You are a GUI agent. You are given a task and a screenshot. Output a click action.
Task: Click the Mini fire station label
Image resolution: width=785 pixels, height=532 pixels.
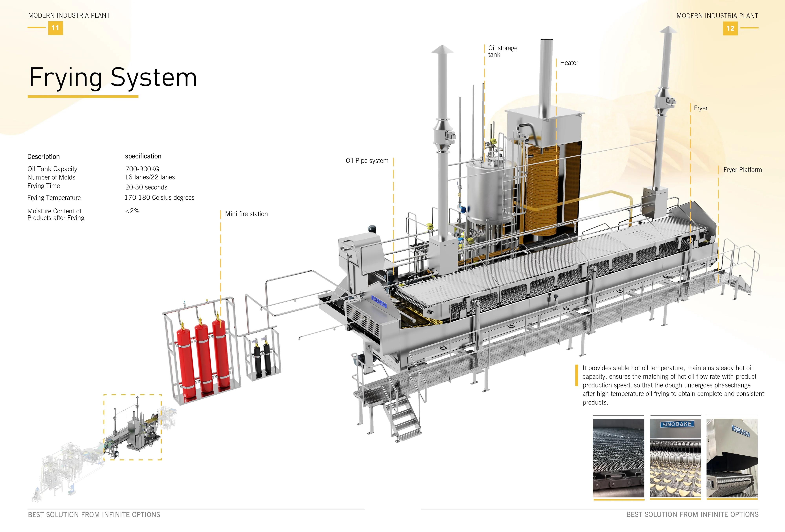(246, 214)
